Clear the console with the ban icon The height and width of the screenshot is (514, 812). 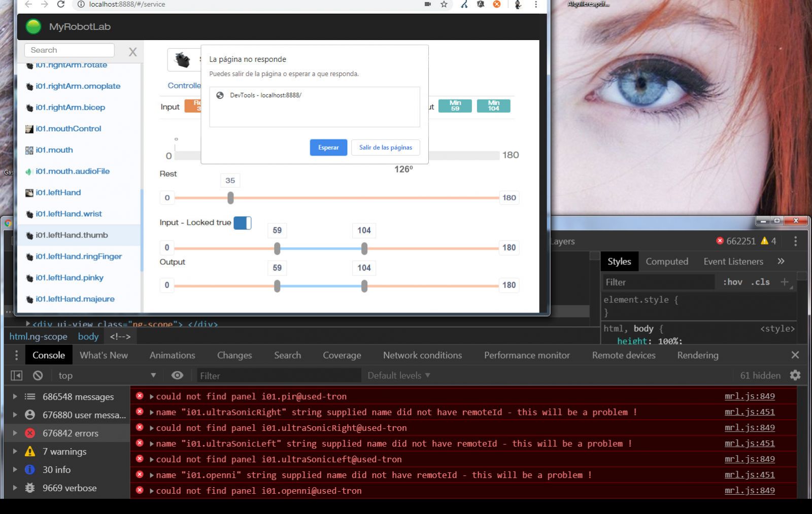(38, 375)
